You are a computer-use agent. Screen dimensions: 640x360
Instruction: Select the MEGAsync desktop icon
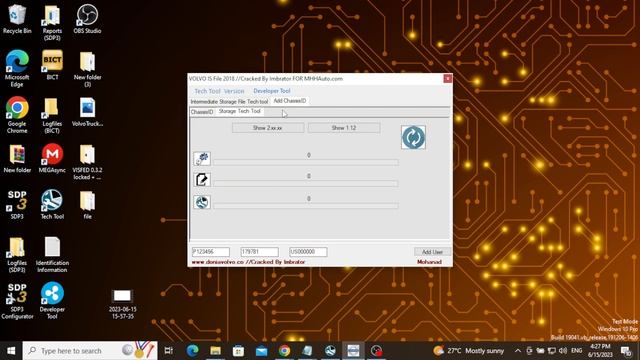click(x=52, y=158)
